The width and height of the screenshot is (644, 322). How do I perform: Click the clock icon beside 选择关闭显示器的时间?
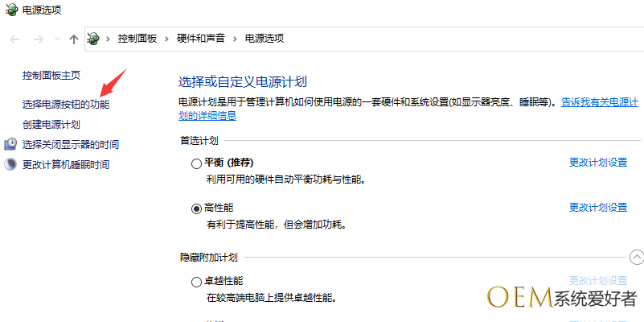[10, 144]
